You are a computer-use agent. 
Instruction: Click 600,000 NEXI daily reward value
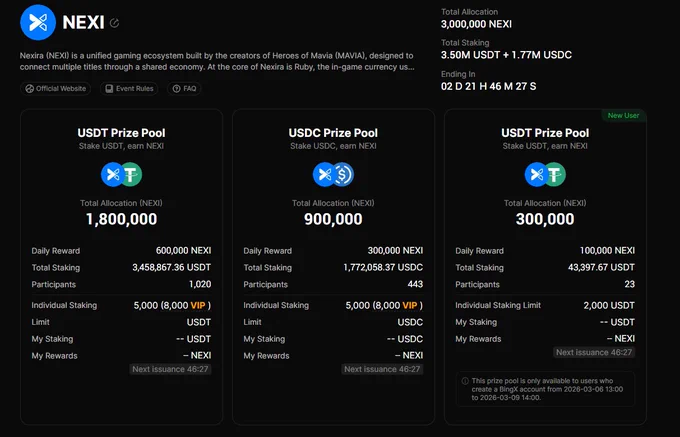183,251
